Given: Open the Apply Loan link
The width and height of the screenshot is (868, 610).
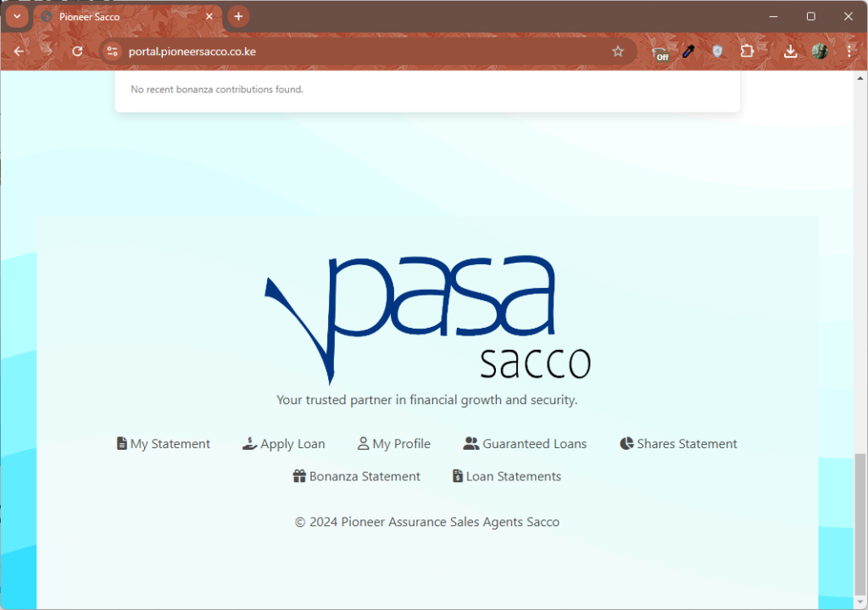Looking at the screenshot, I should 284,444.
